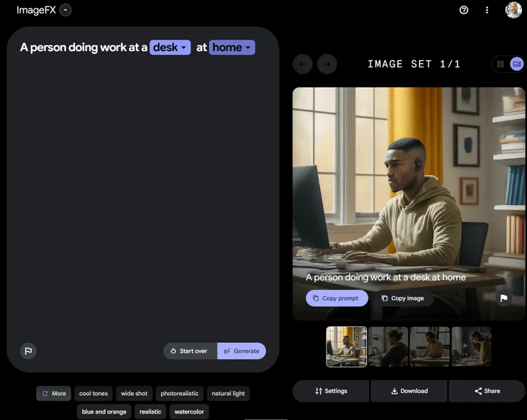Click the large generated image preview

[x=409, y=203]
